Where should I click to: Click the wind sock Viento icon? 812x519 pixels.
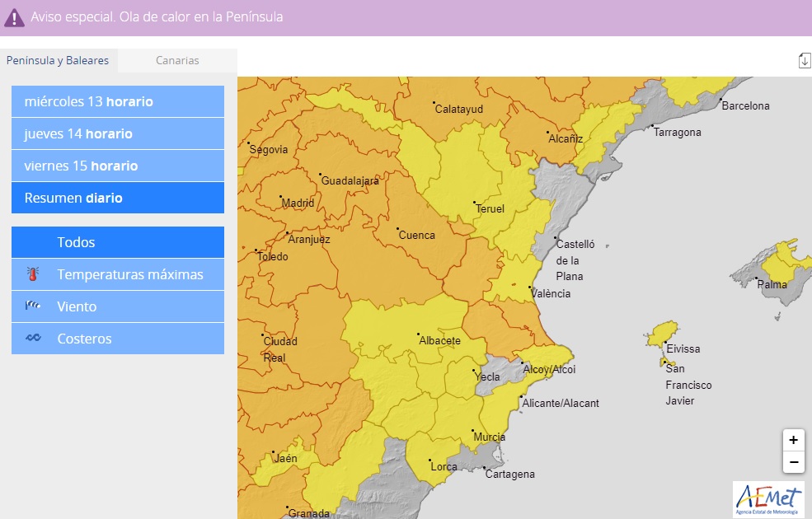tap(33, 306)
